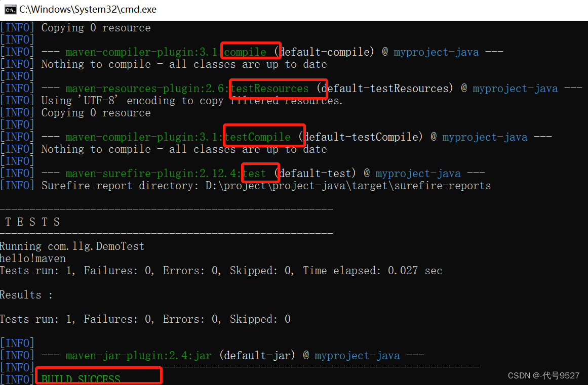Click the Results : line
The width and height of the screenshot is (588, 385).
point(26,295)
